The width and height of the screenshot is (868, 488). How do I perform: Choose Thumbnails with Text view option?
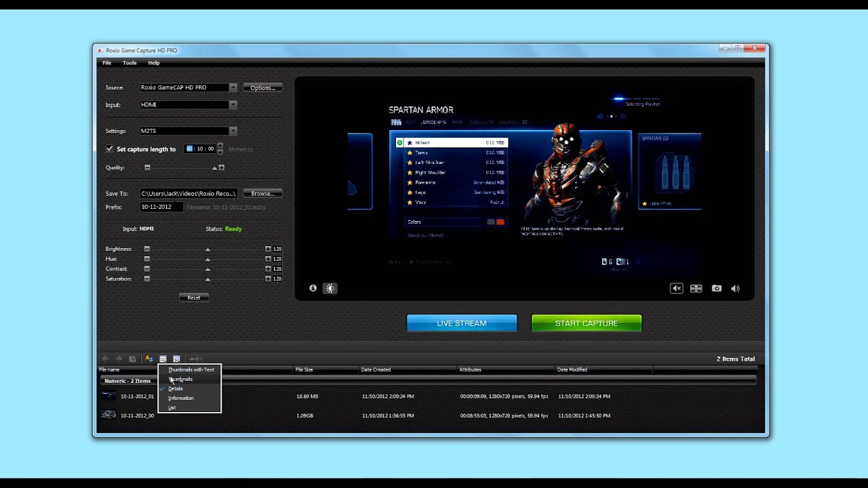tap(191, 369)
